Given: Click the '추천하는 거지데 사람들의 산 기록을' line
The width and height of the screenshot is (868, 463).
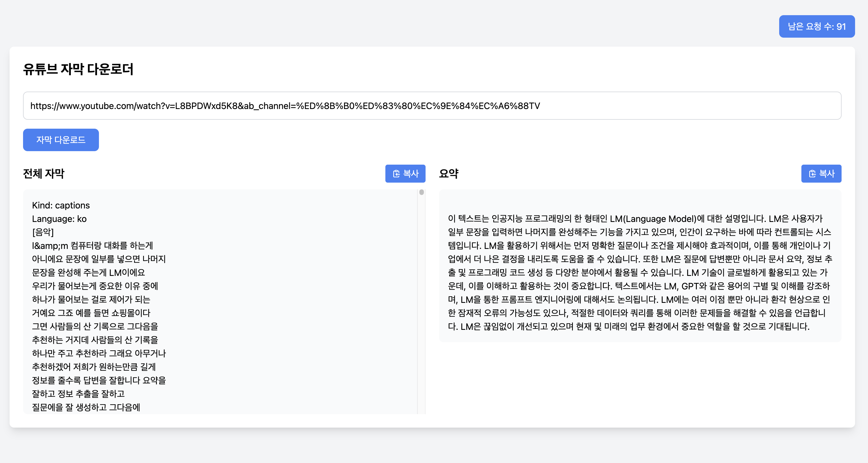Looking at the screenshot, I should pos(95,340).
